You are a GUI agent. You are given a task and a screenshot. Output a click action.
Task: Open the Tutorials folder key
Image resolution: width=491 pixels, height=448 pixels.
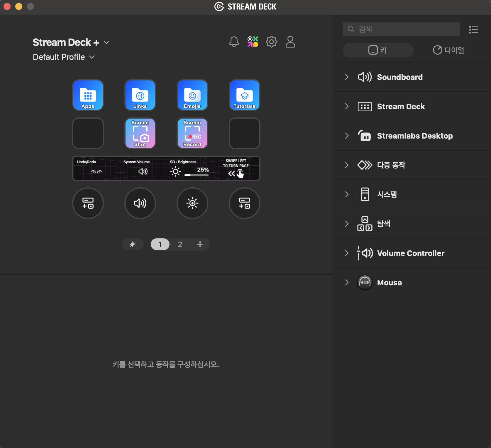[245, 95]
